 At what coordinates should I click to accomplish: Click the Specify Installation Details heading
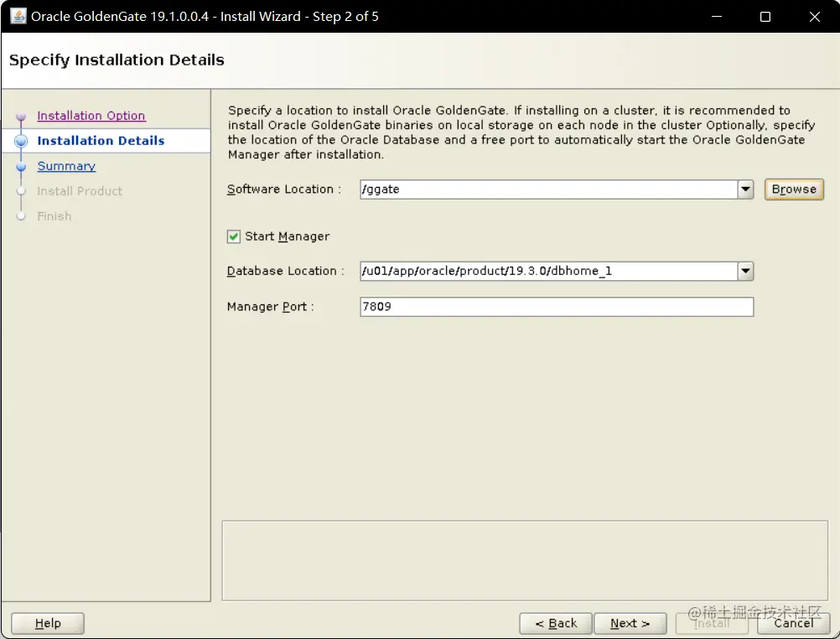[117, 60]
